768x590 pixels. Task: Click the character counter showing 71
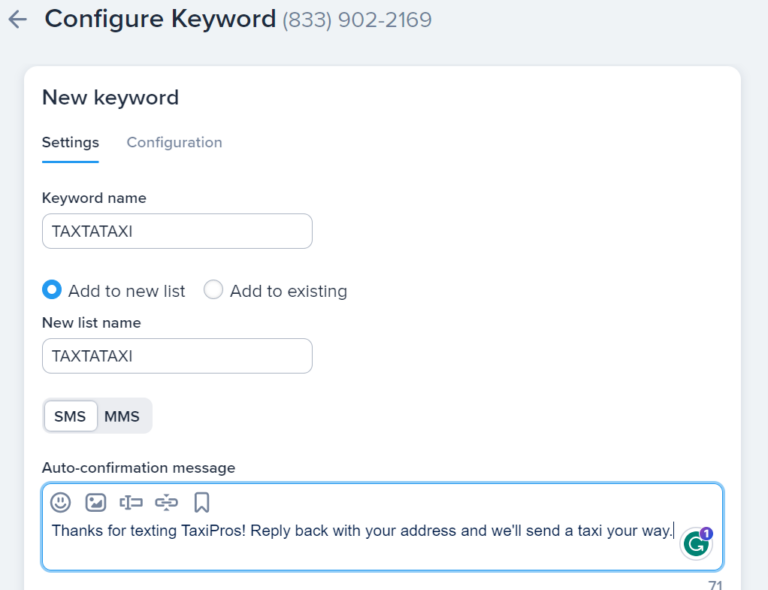[714, 584]
